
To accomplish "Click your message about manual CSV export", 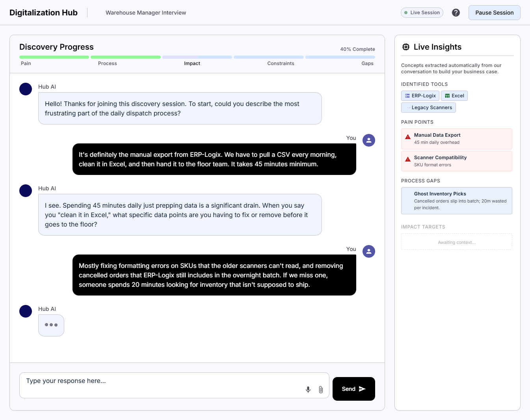I will (x=214, y=159).
